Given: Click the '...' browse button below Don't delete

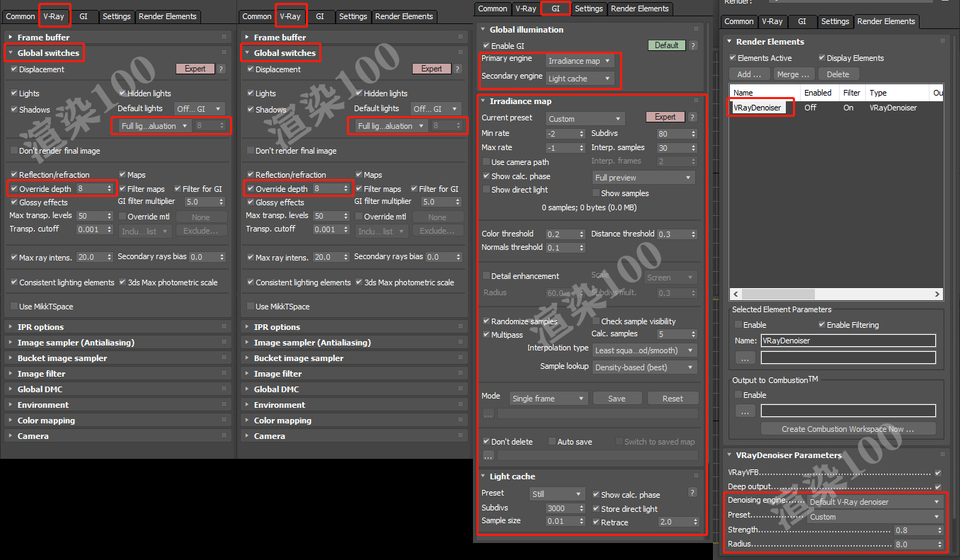Looking at the screenshot, I should point(488,456).
